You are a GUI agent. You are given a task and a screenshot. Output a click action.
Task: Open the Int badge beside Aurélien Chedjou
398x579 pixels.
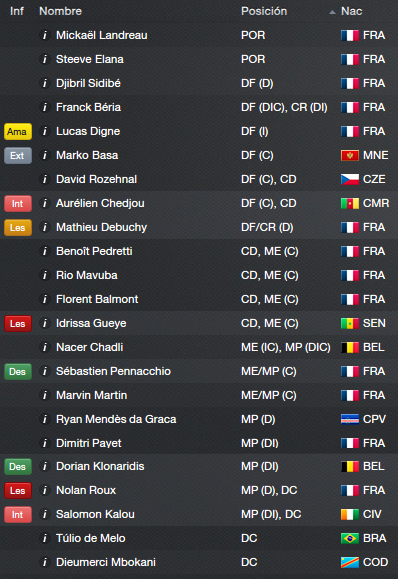pos(18,203)
